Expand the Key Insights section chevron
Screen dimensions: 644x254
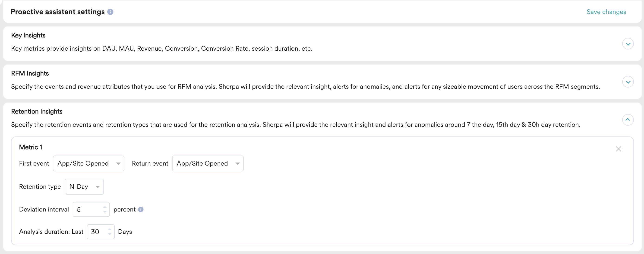(628, 44)
